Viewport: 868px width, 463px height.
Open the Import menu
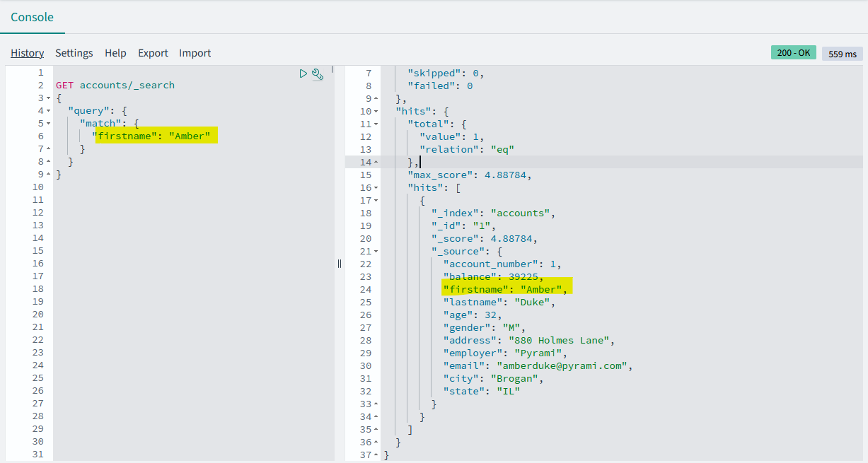point(195,53)
